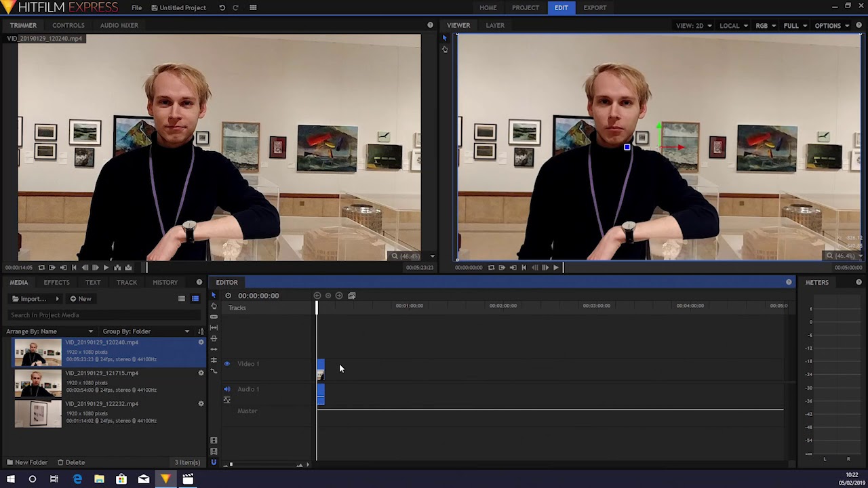868x488 pixels.
Task: Click Search in Project Media field
Action: pos(102,315)
